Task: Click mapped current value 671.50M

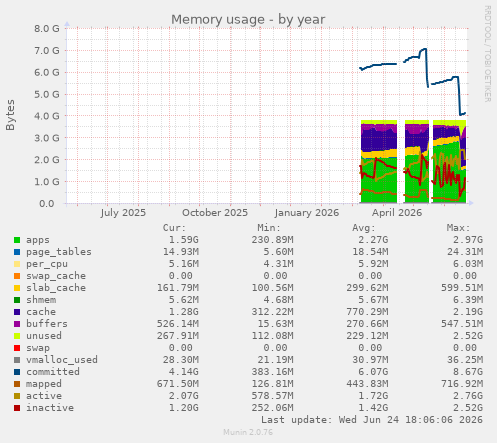Action: click(178, 384)
